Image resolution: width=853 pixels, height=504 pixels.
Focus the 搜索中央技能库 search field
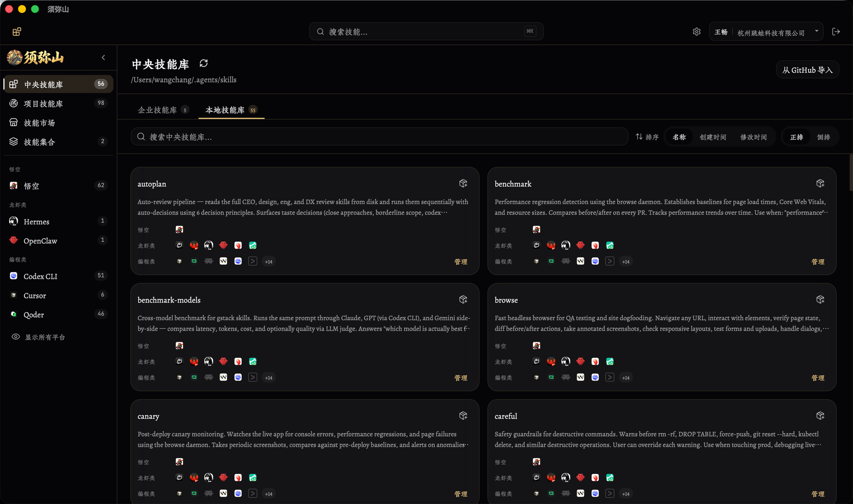point(379,137)
